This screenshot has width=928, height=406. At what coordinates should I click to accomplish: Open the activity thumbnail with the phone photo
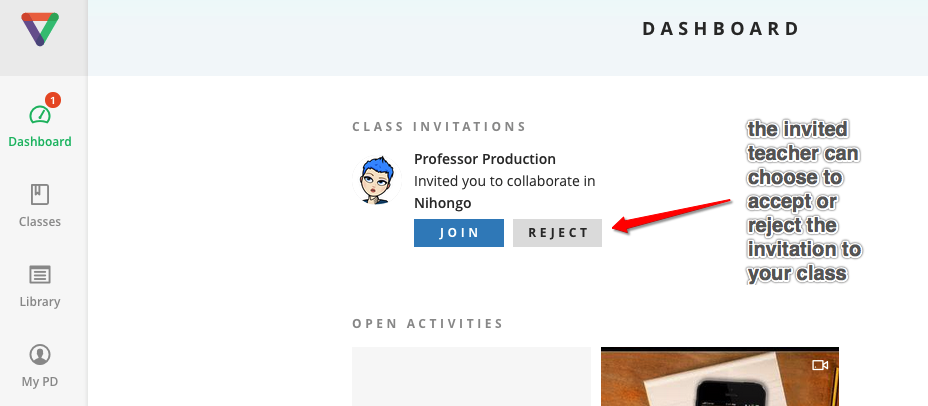719,380
